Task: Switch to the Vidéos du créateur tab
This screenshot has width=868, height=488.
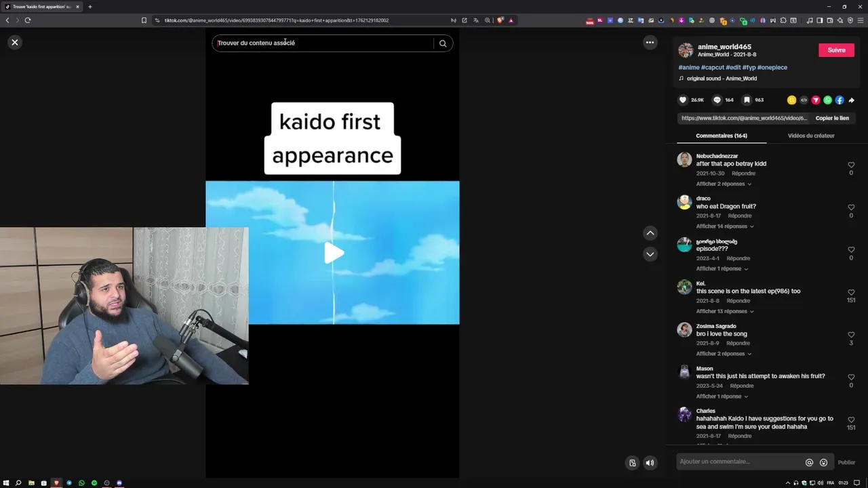Action: pos(811,136)
